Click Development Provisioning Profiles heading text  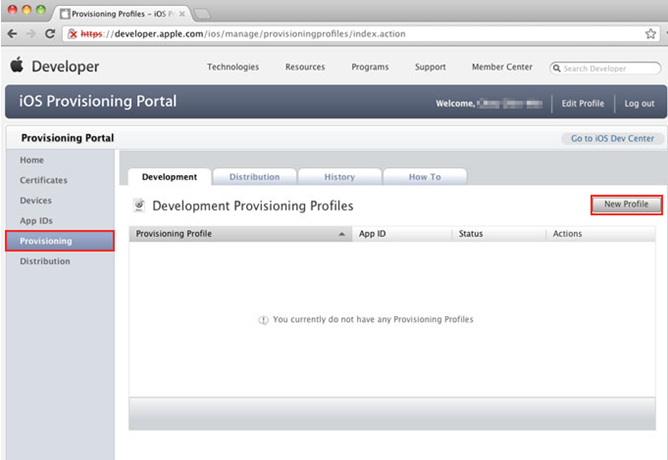253,206
